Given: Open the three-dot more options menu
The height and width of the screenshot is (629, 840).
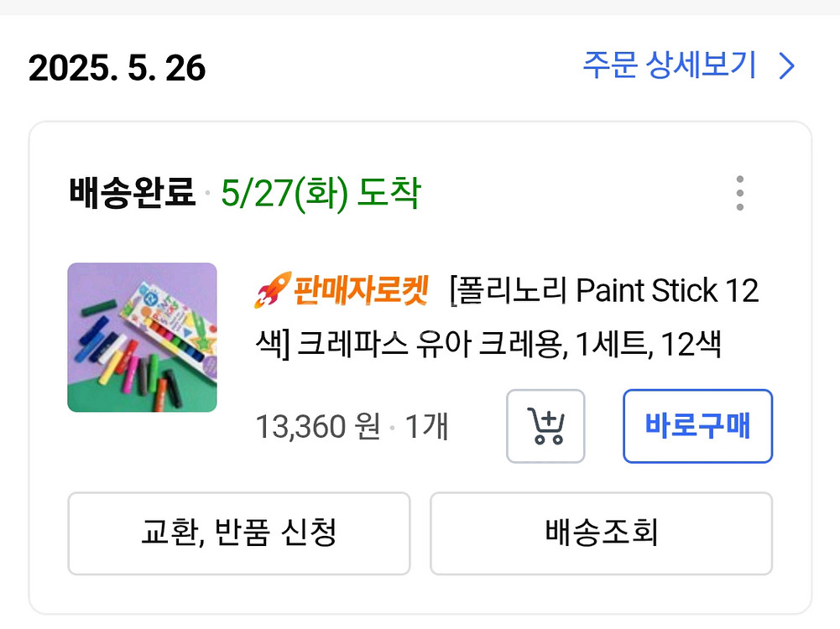Looking at the screenshot, I should click(739, 194).
